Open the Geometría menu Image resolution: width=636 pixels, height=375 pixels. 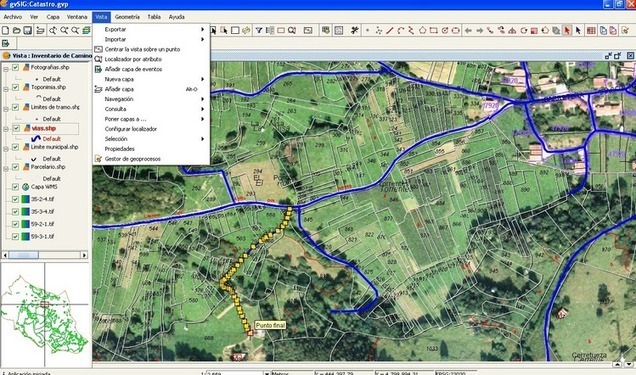point(127,17)
